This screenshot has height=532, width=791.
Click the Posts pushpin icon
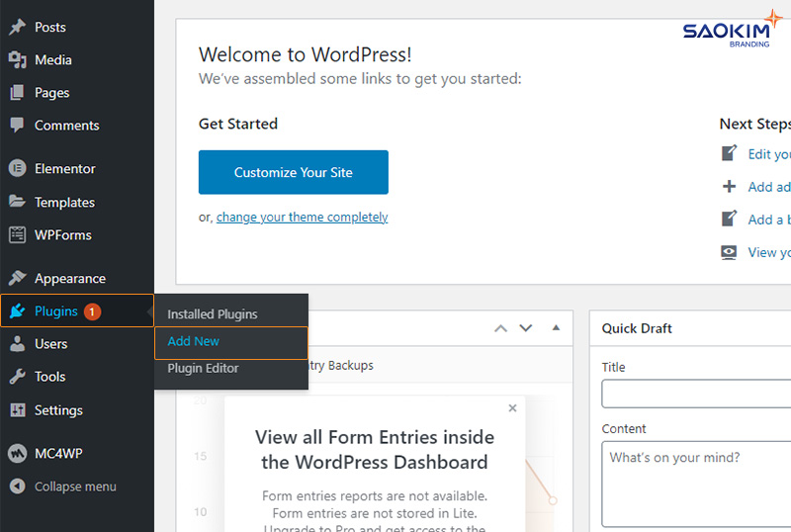(17, 27)
